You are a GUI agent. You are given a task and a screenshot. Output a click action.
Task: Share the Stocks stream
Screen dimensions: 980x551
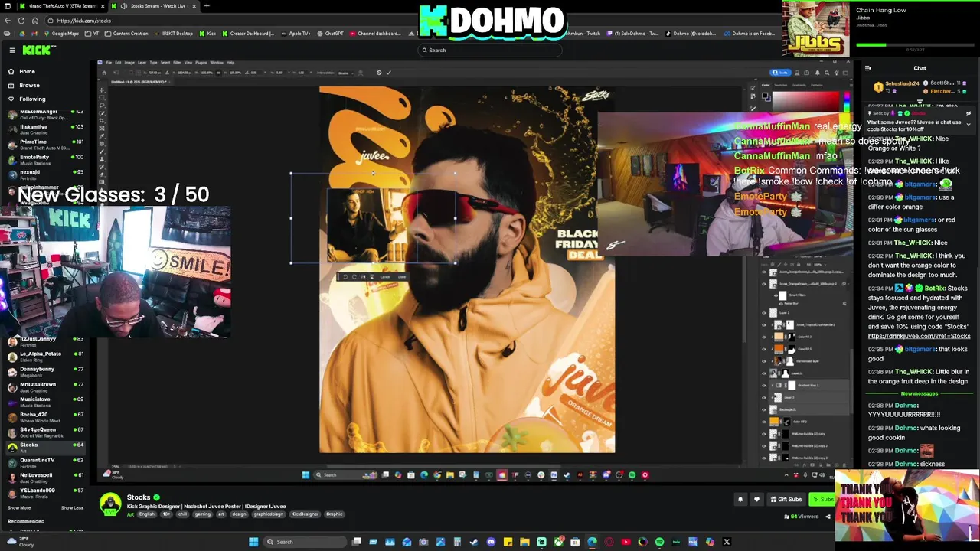point(828,517)
